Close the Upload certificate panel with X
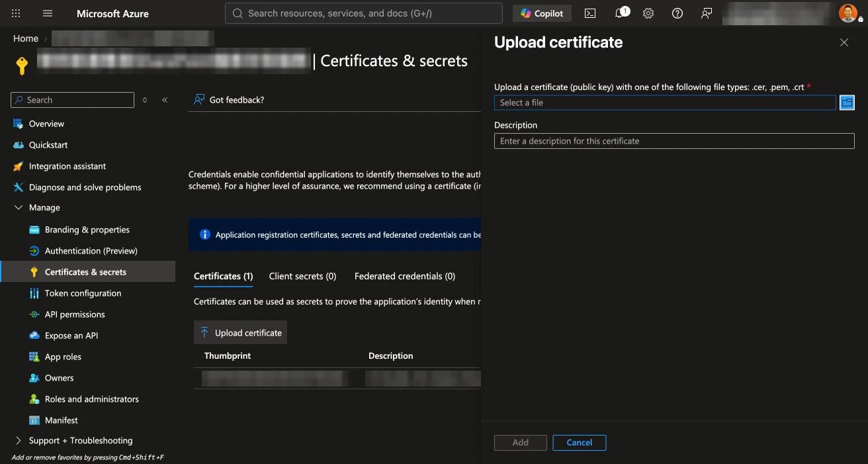 (844, 42)
